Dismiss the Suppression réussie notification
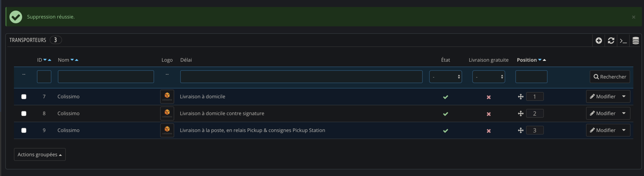This screenshot has height=176, width=644. [634, 17]
